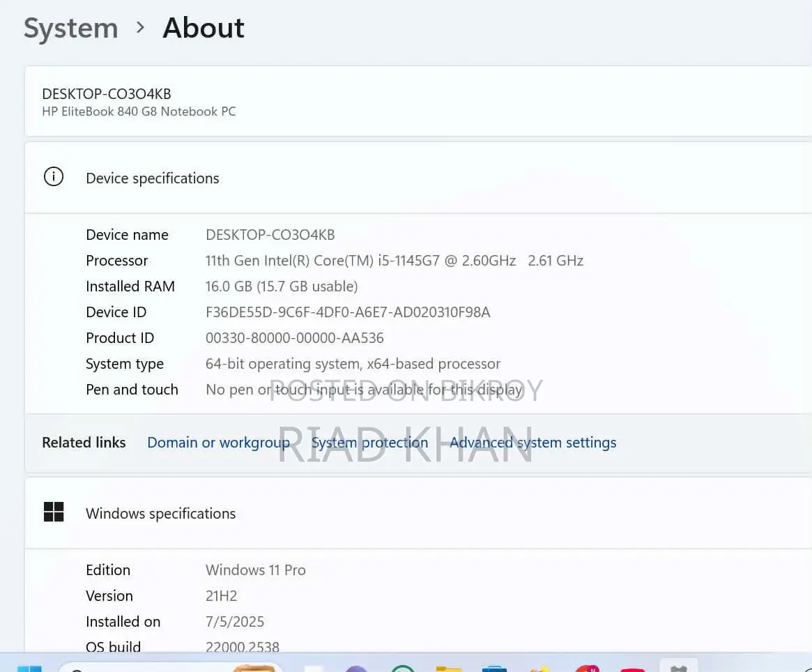Click the Device name label
The height and width of the screenshot is (672, 812).
coord(128,235)
